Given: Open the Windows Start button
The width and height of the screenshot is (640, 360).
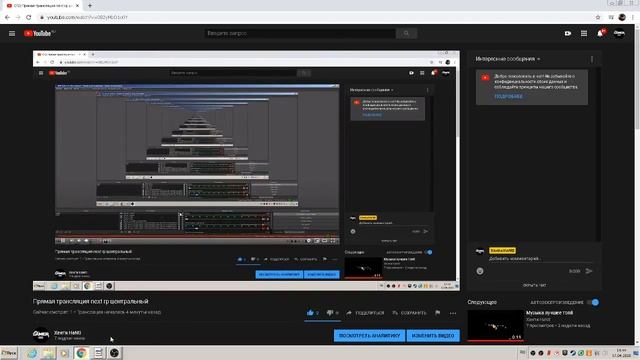Looking at the screenshot, I should coord(9,353).
